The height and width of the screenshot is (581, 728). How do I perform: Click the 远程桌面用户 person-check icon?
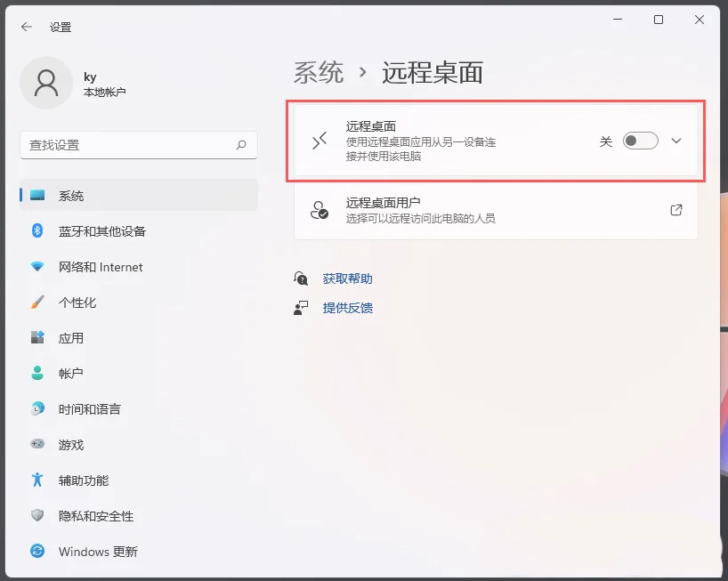pyautogui.click(x=320, y=210)
